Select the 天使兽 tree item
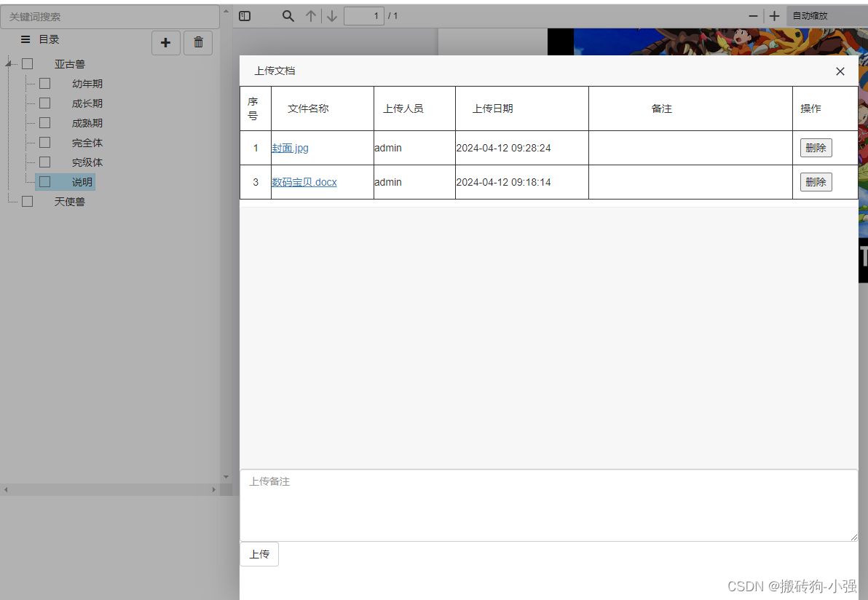Viewport: 868px width, 600px height. point(69,202)
